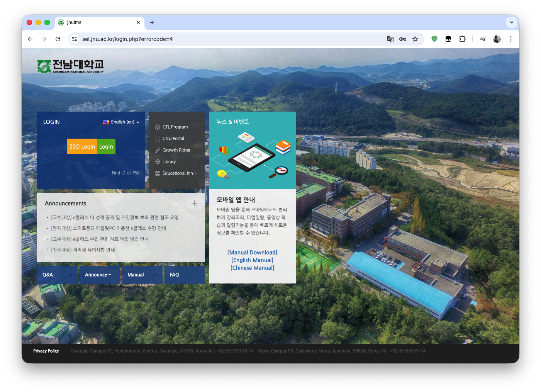Click the Chonnam National University logo
The height and width of the screenshot is (392, 541).
[x=71, y=66]
